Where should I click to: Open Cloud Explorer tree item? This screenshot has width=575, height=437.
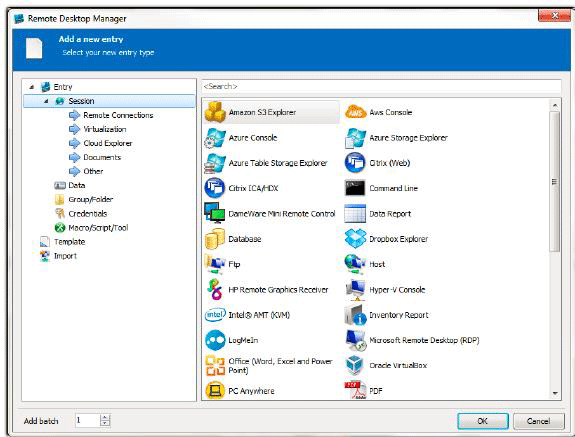(x=107, y=143)
